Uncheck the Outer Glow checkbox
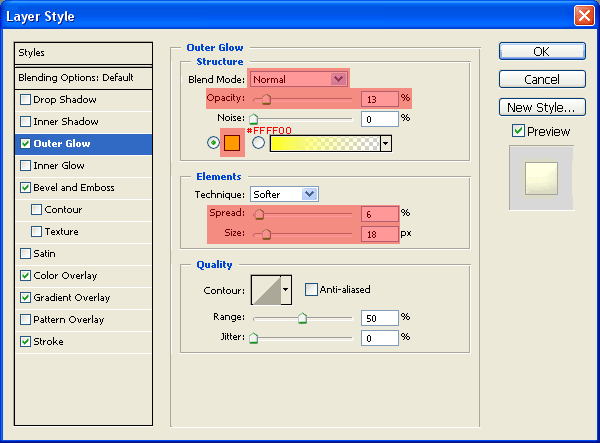This screenshot has height=443, width=600. point(25,144)
